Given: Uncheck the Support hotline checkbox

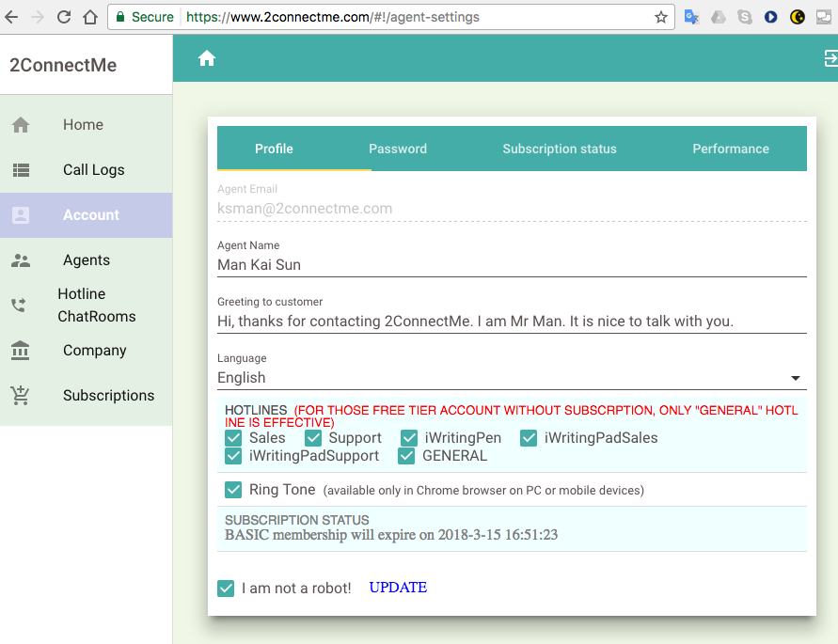Looking at the screenshot, I should pyautogui.click(x=313, y=438).
